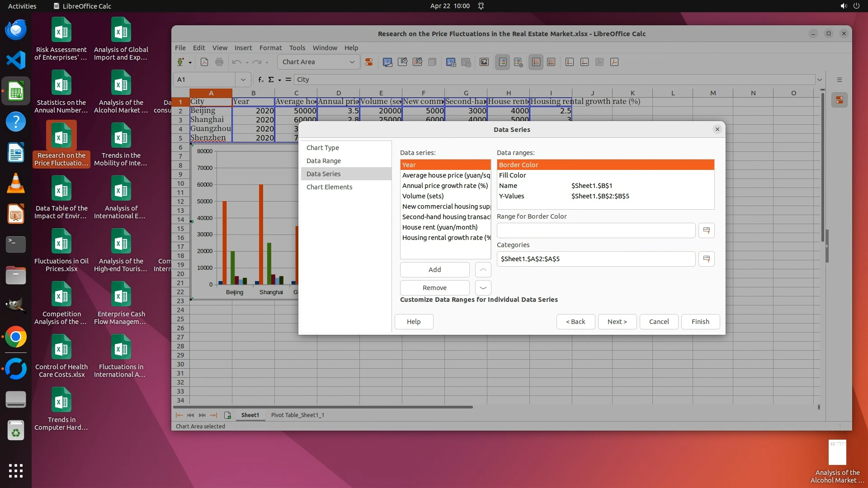The image size is (868, 488).
Task: Click the Format Selection toolbar icon
Action: click(369, 62)
